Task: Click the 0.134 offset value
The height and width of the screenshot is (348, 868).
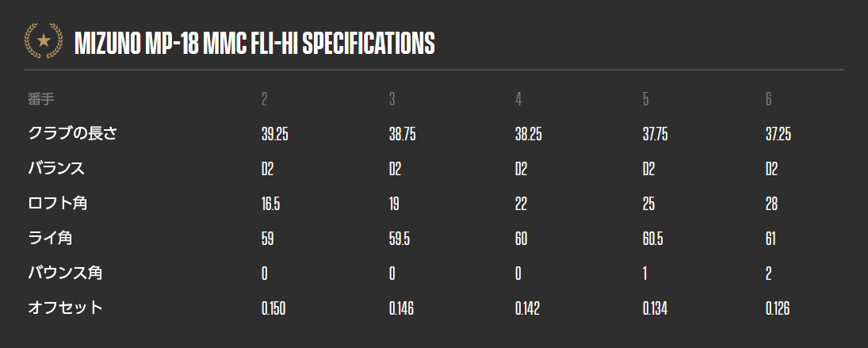Action: (x=655, y=308)
